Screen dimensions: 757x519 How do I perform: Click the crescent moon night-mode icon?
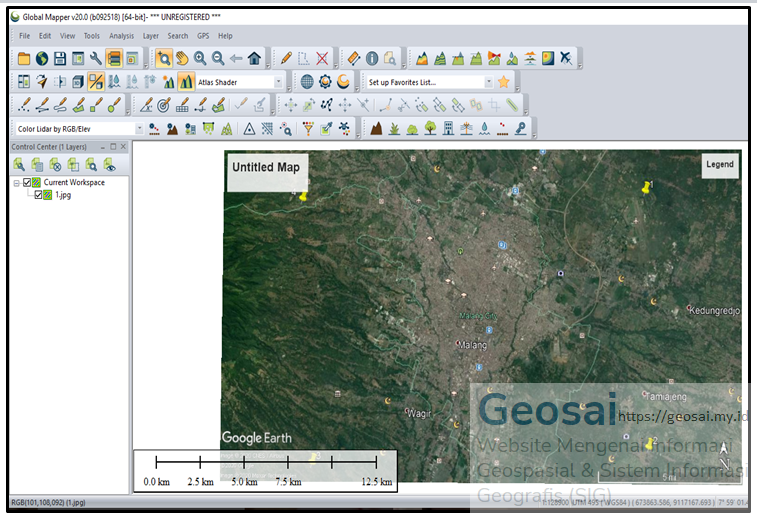coord(343,82)
